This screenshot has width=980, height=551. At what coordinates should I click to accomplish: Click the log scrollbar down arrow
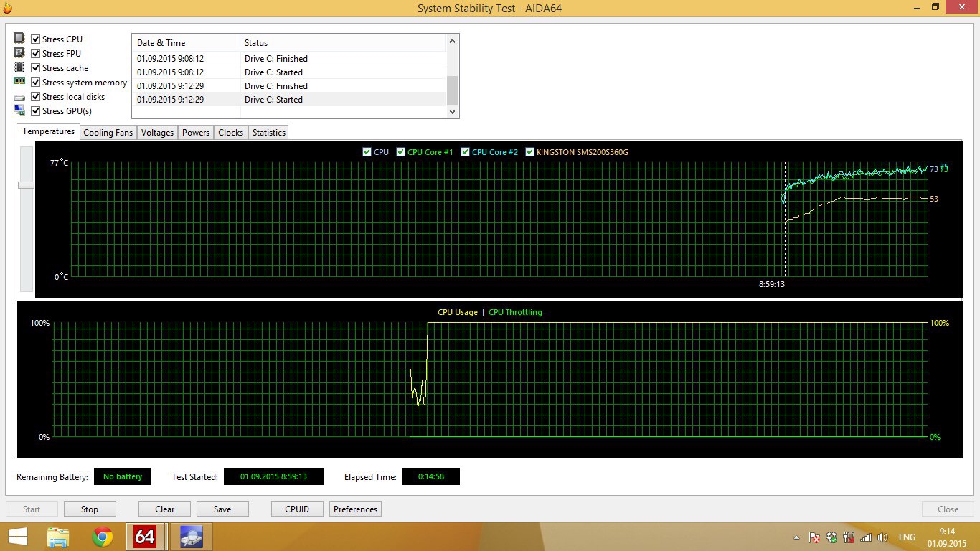pos(452,111)
